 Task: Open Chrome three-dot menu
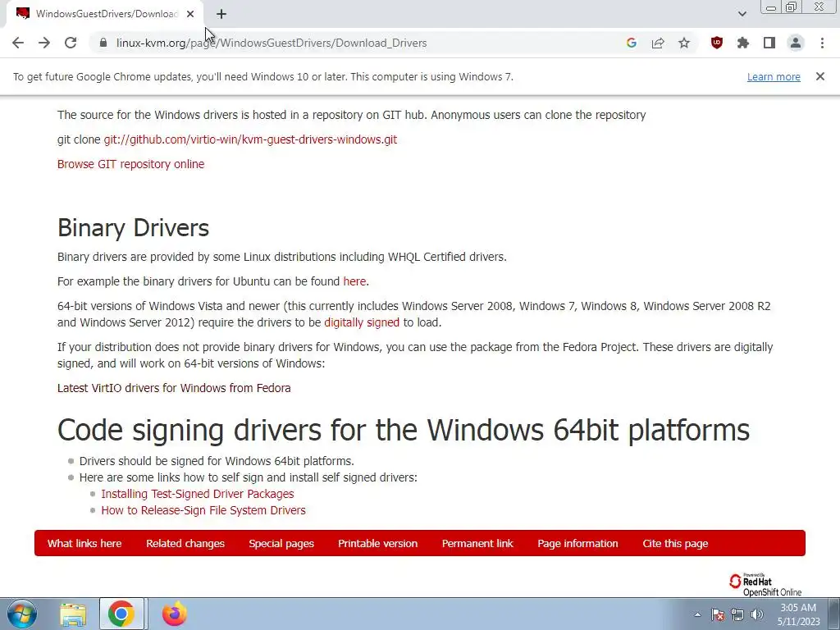click(x=822, y=43)
